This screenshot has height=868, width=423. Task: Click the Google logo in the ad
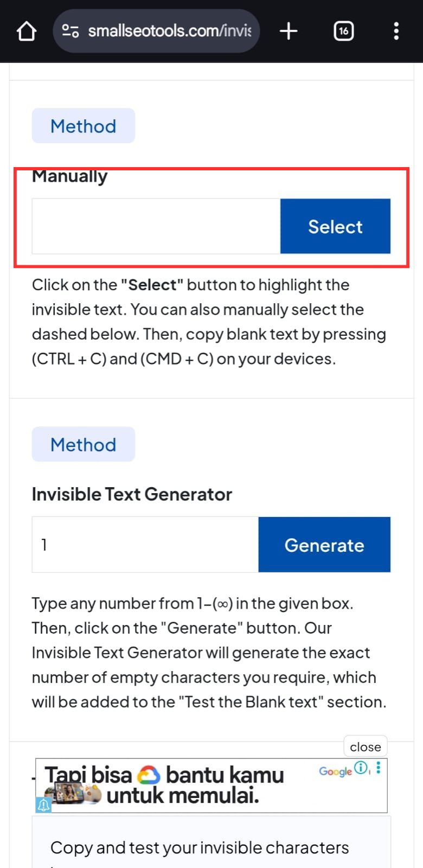[x=335, y=771]
